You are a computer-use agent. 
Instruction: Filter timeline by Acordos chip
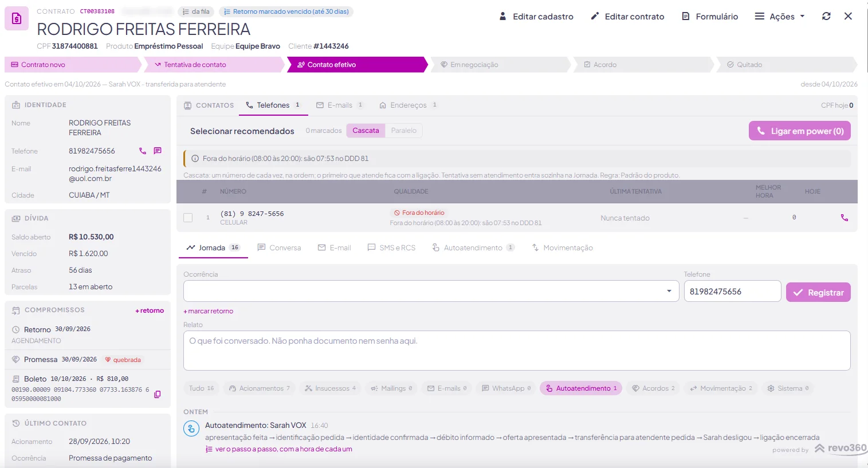pos(653,388)
